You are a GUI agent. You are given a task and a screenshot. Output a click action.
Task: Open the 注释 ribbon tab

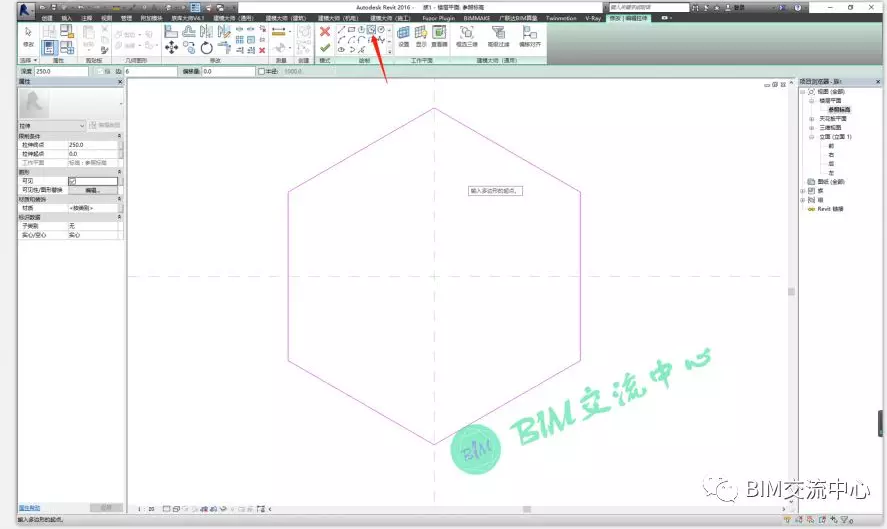pos(87,18)
